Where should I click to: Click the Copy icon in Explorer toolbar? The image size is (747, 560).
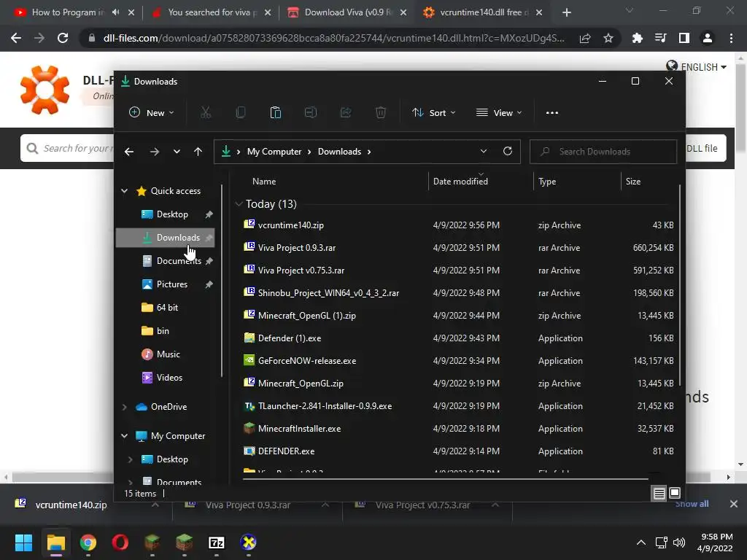point(241,113)
